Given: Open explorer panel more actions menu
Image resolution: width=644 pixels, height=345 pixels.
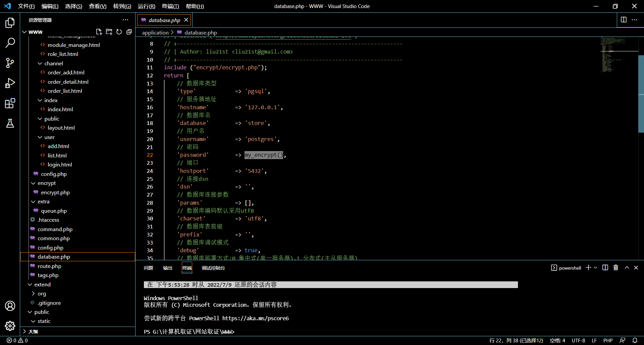Looking at the screenshot, I should click(x=125, y=20).
